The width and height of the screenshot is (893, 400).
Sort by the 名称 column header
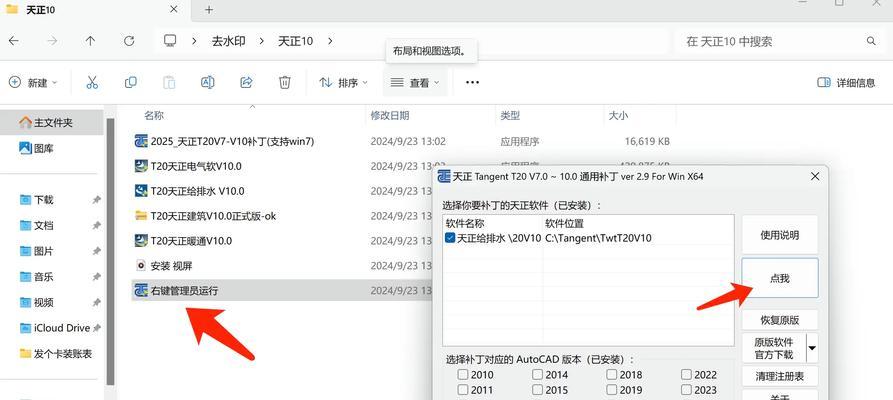154,115
